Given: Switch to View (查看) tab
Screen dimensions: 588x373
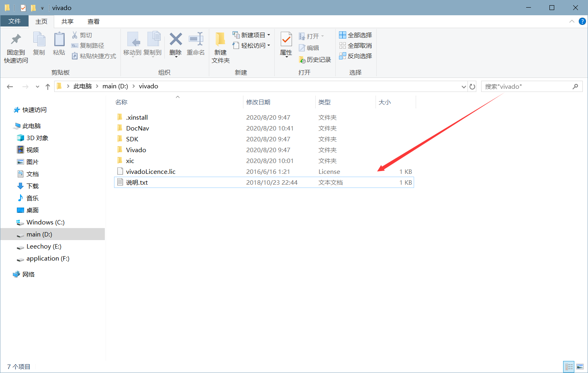Looking at the screenshot, I should click(94, 22).
